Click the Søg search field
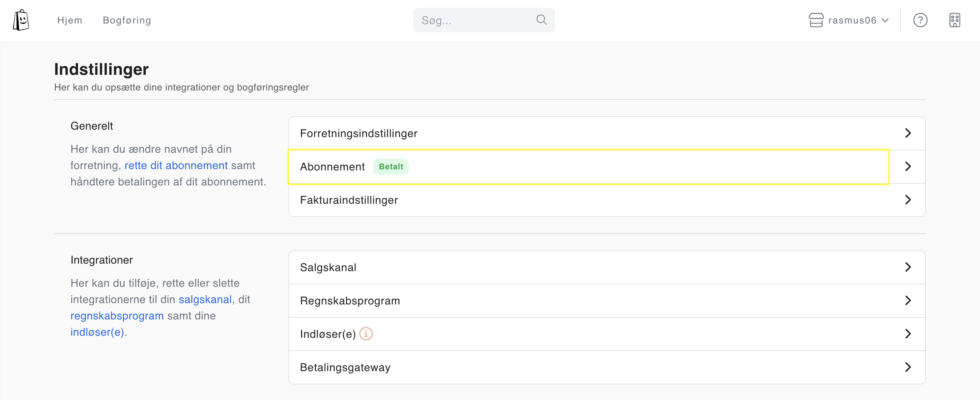 tap(484, 20)
